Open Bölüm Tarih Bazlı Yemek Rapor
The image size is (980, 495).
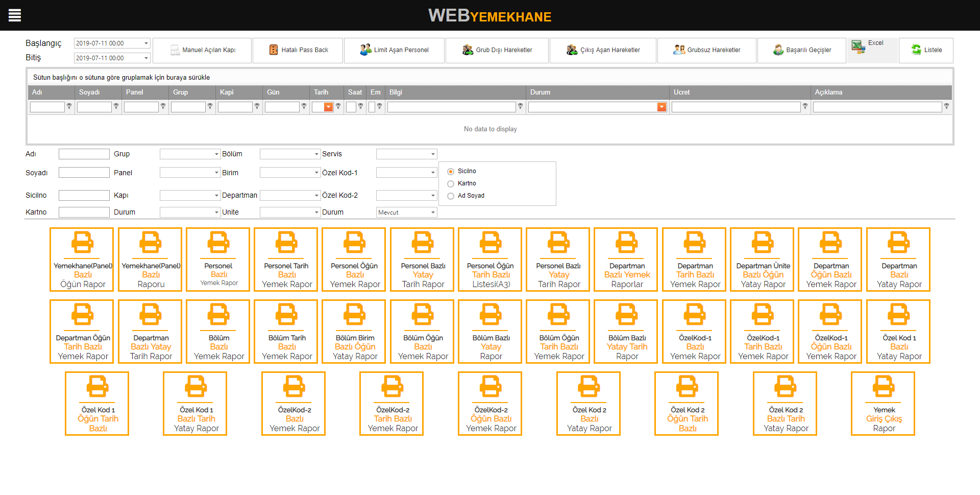[x=286, y=332]
